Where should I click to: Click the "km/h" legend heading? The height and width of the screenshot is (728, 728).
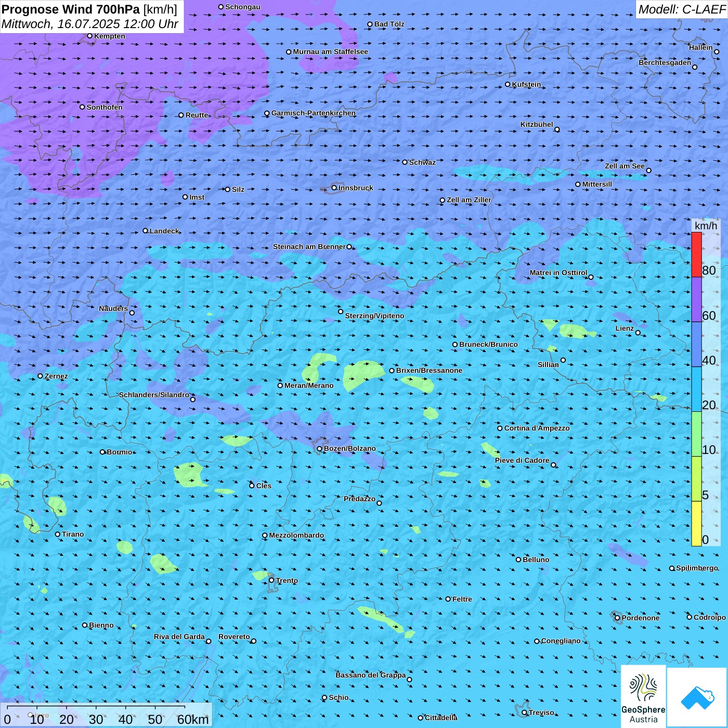pyautogui.click(x=706, y=226)
